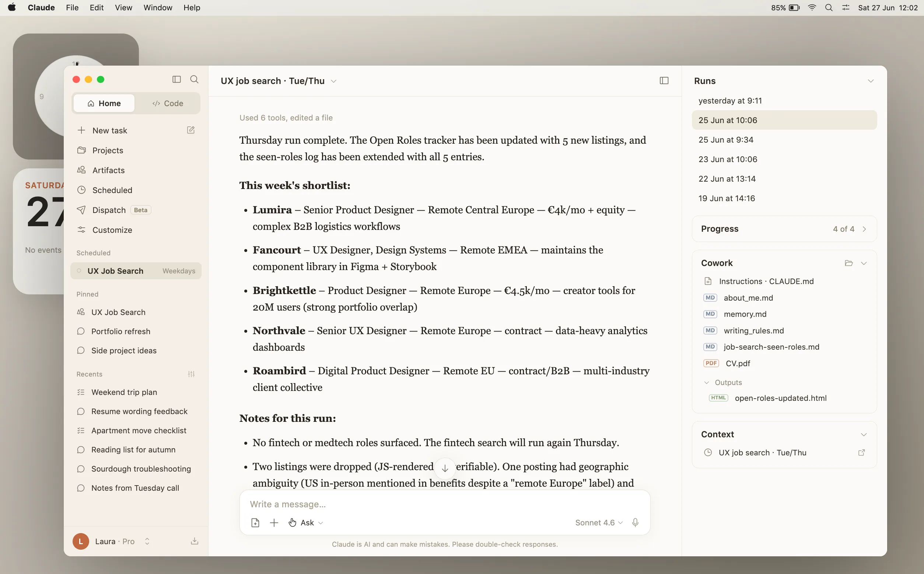This screenshot has width=924, height=574.
Task: Switch to the Code tab
Action: click(x=168, y=103)
